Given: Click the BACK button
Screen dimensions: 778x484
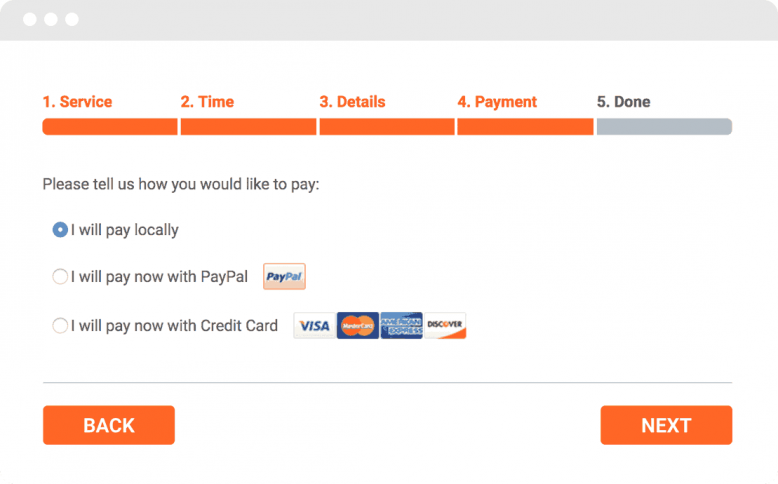Looking at the screenshot, I should (x=109, y=425).
